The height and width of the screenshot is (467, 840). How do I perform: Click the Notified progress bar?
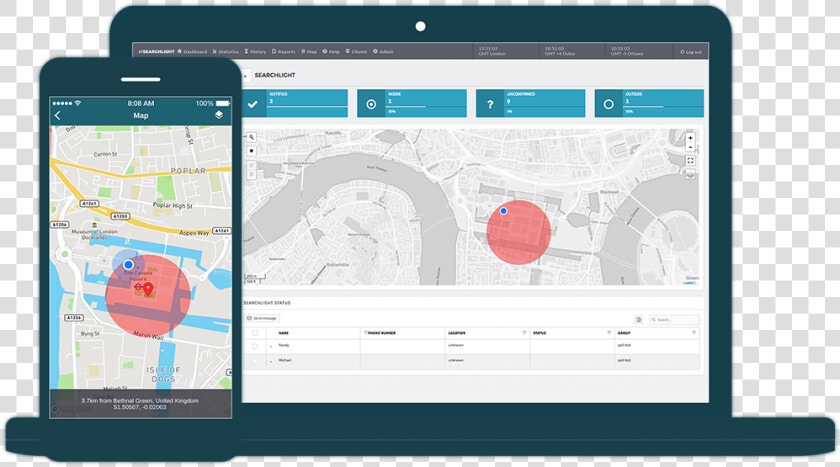point(307,107)
